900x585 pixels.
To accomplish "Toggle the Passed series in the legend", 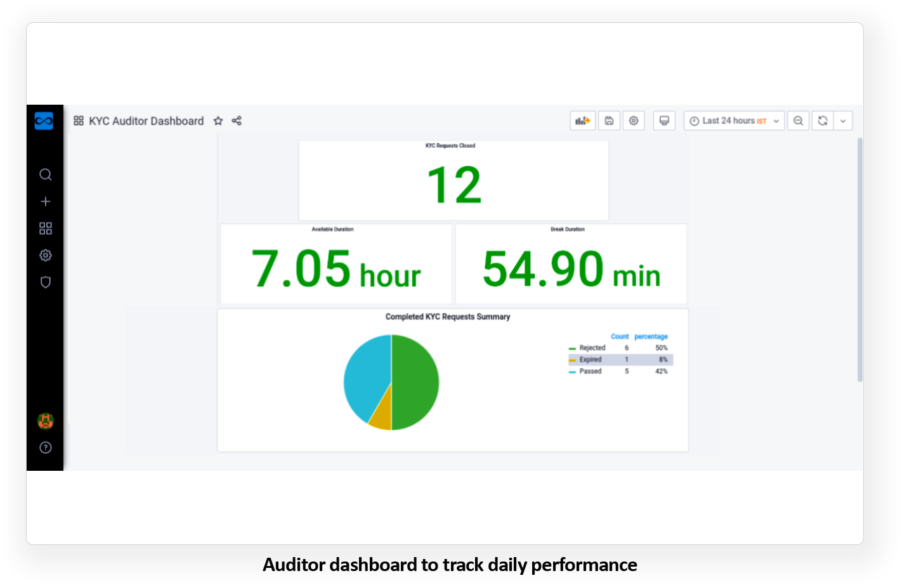I will (x=591, y=371).
